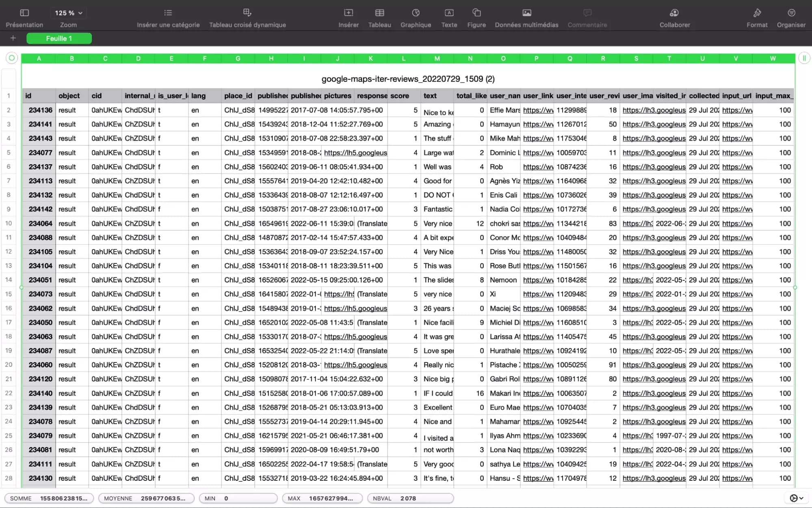Toggle the Format sidebar
Screen dimensions: 812x508
click(x=757, y=17)
